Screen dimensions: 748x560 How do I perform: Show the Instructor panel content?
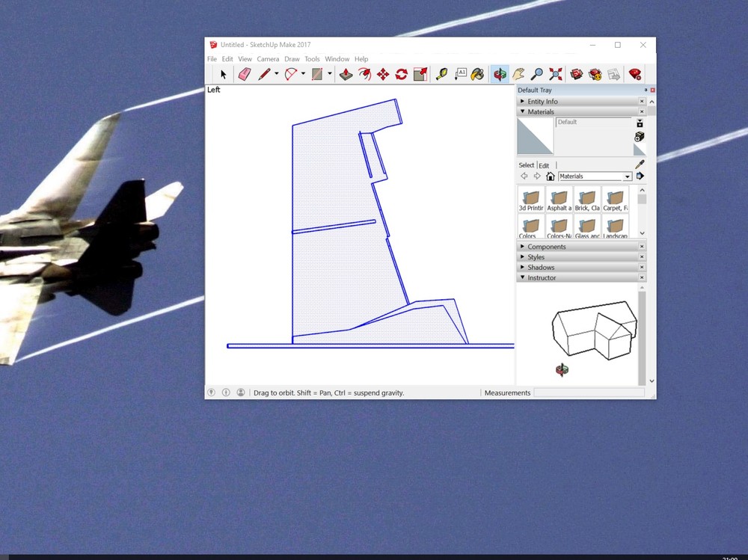click(x=539, y=277)
